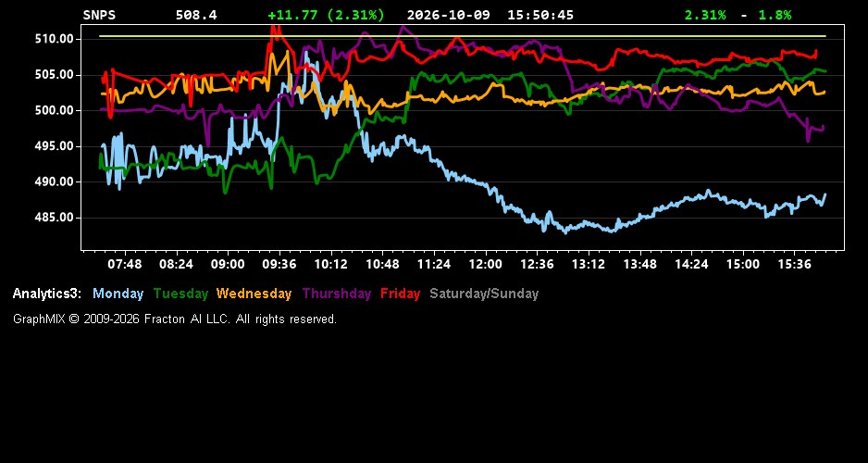The width and height of the screenshot is (868, 463).
Task: Click the 12:36 time axis label
Action: point(537,264)
